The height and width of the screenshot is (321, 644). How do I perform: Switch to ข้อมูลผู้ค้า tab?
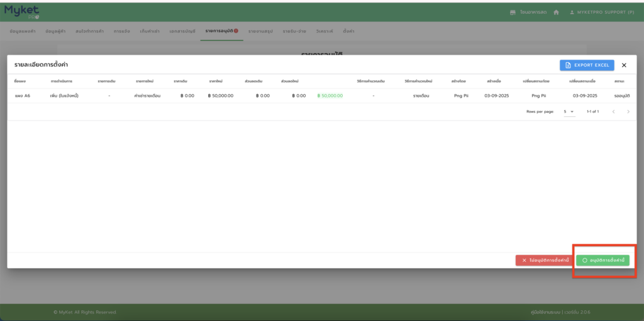point(55,31)
